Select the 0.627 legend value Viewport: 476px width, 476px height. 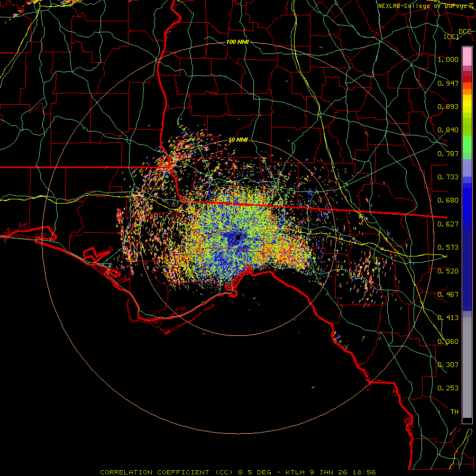tap(448, 224)
